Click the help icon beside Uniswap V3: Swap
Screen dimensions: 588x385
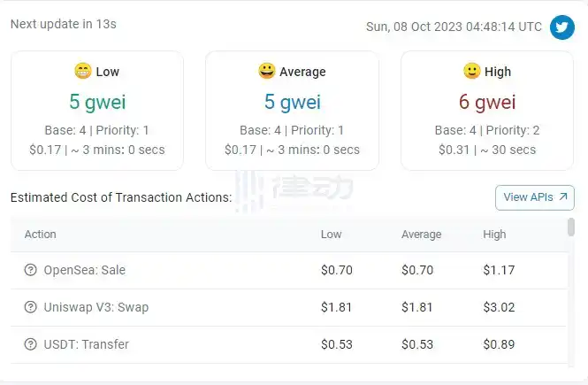(31, 307)
